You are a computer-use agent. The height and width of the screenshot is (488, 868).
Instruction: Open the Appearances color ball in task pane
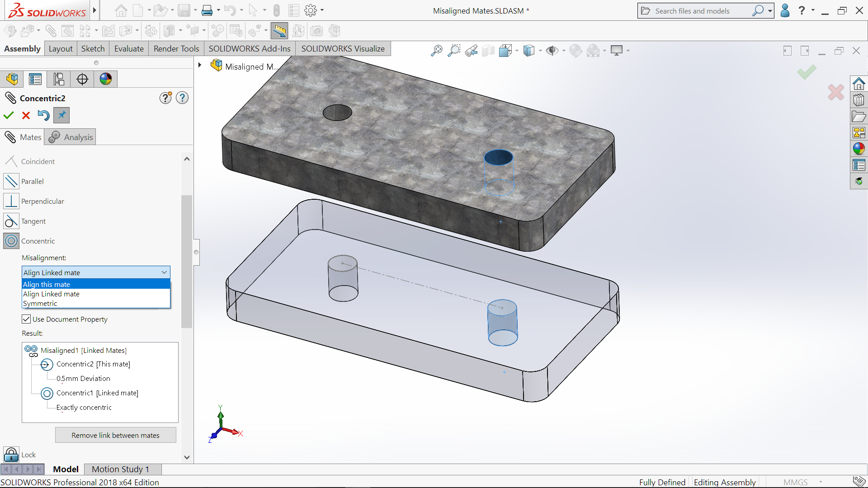859,149
